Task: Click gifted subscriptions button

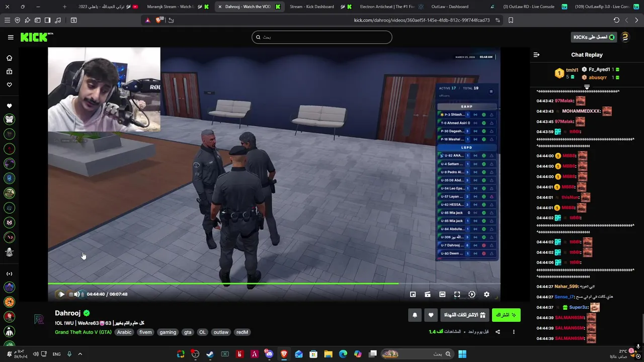Action: coord(465,315)
